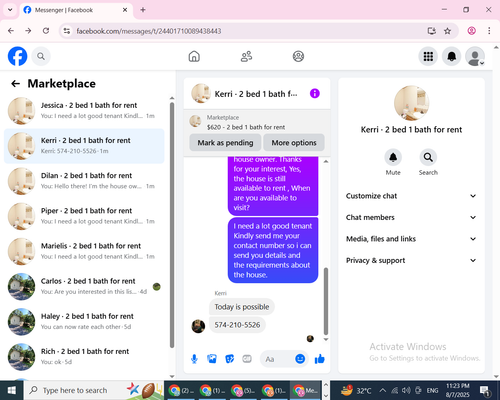Click Kerri's sender avatar beside the phone number
This screenshot has width=500, height=400.
pos(198,326)
